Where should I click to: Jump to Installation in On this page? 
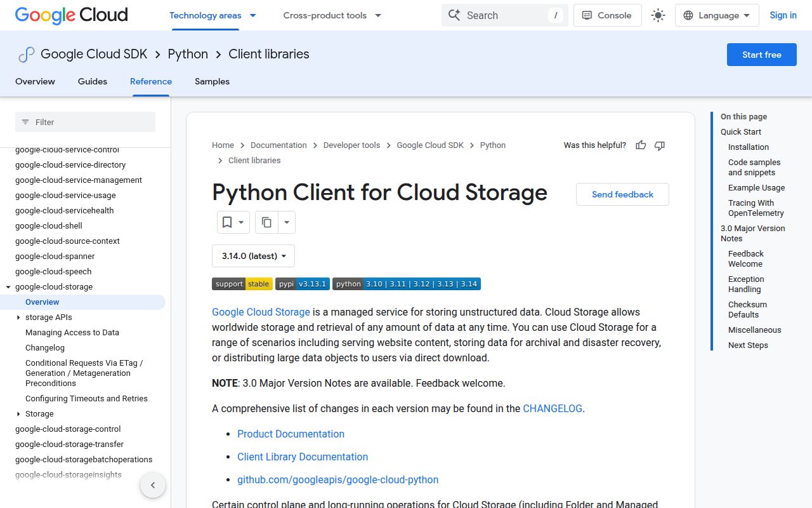(x=749, y=147)
